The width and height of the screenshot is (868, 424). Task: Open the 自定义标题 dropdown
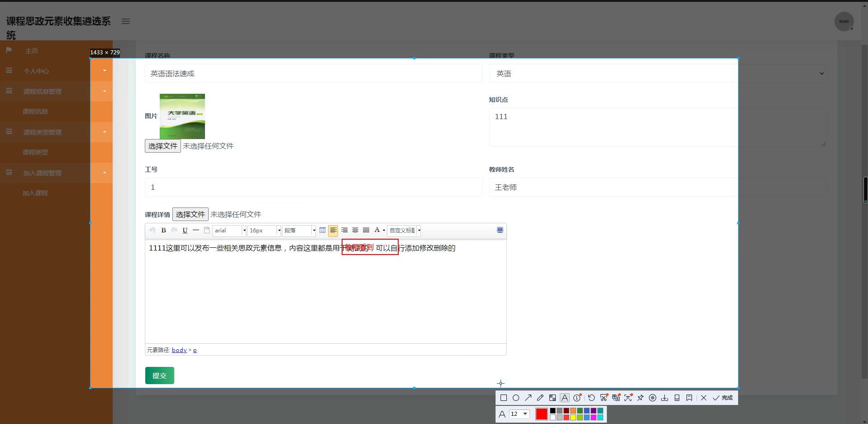tap(404, 230)
